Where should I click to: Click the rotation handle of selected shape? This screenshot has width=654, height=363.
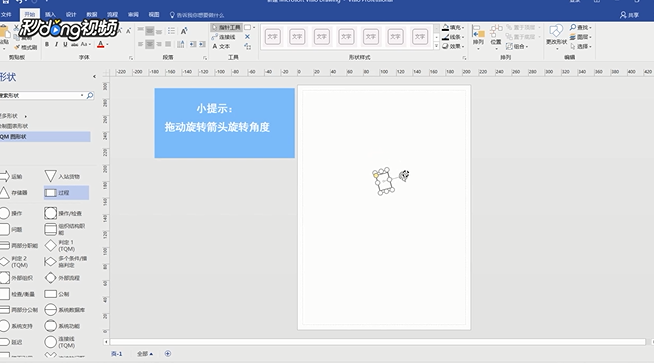(x=404, y=175)
